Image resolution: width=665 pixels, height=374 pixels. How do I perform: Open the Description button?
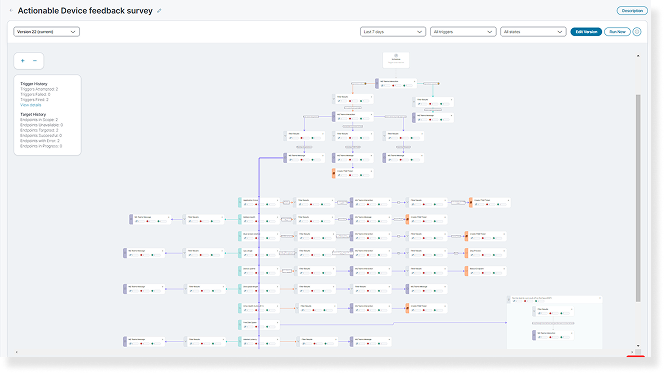pyautogui.click(x=632, y=11)
